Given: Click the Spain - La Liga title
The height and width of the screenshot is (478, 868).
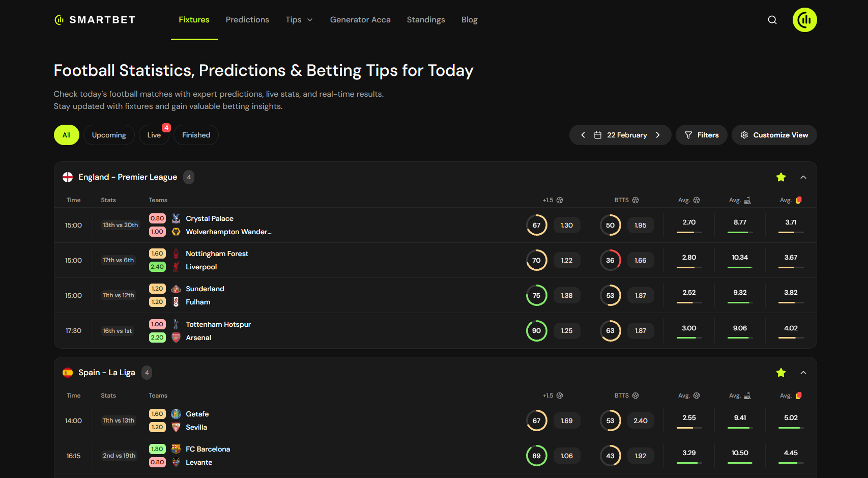Looking at the screenshot, I should [107, 373].
